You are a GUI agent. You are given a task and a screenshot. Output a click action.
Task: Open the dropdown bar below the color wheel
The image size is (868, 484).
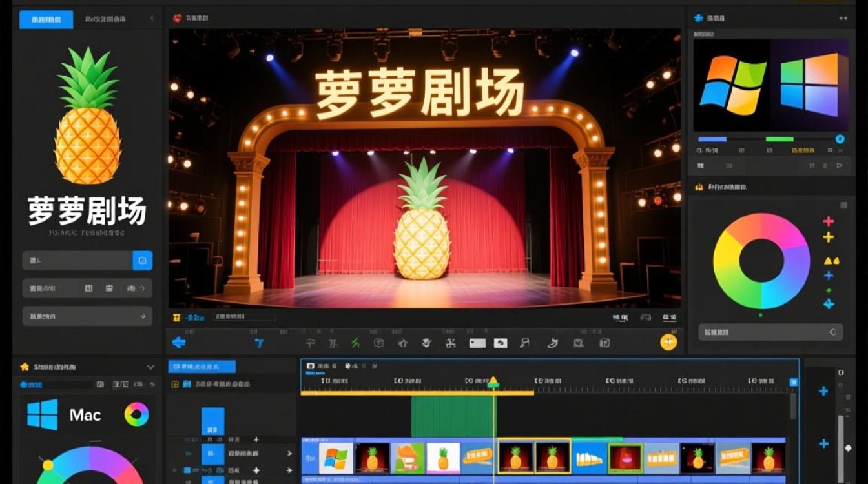(x=770, y=332)
